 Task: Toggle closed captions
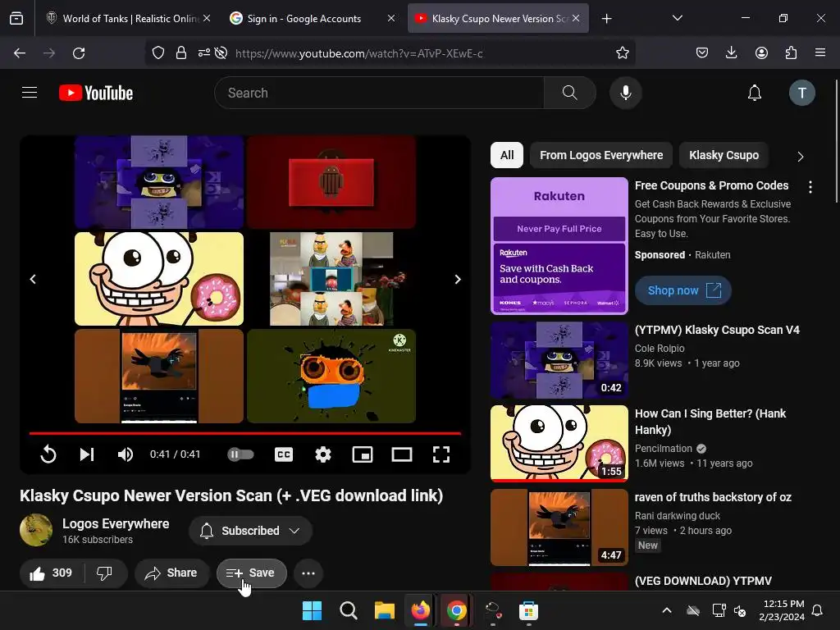coord(283,454)
